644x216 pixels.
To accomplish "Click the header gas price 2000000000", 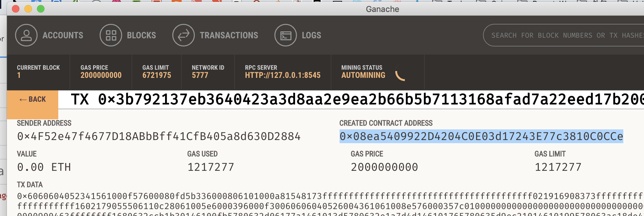I will coord(101,75).
